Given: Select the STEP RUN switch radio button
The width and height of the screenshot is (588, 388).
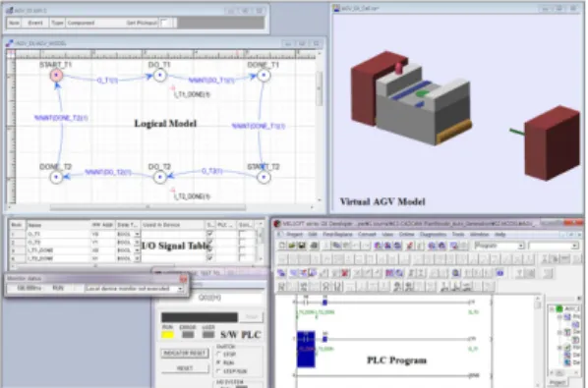Looking at the screenshot, I should [218, 371].
